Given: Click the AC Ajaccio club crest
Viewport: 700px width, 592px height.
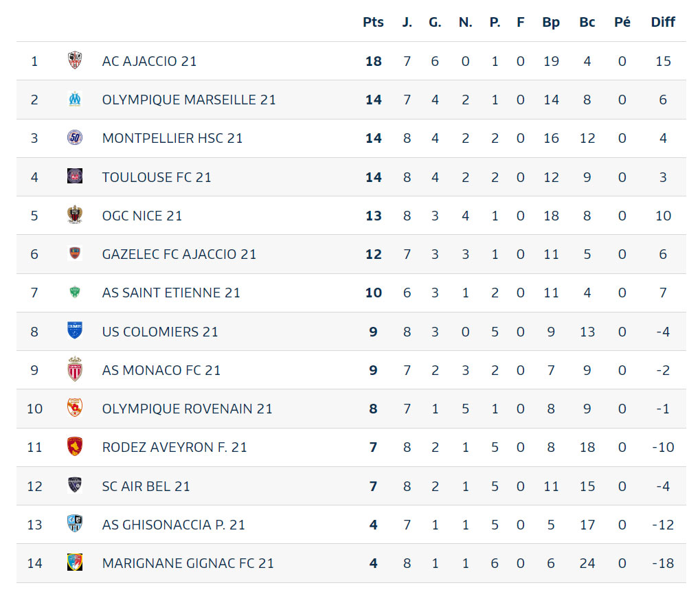Looking at the screenshot, I should tap(75, 60).
